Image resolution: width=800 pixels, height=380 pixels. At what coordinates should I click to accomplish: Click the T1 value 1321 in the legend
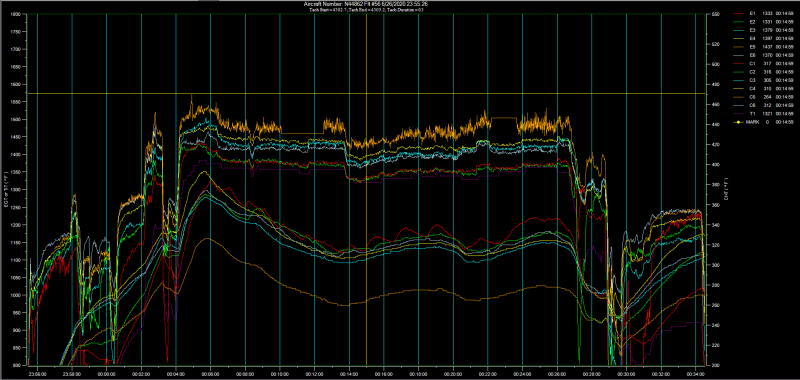[x=766, y=114]
